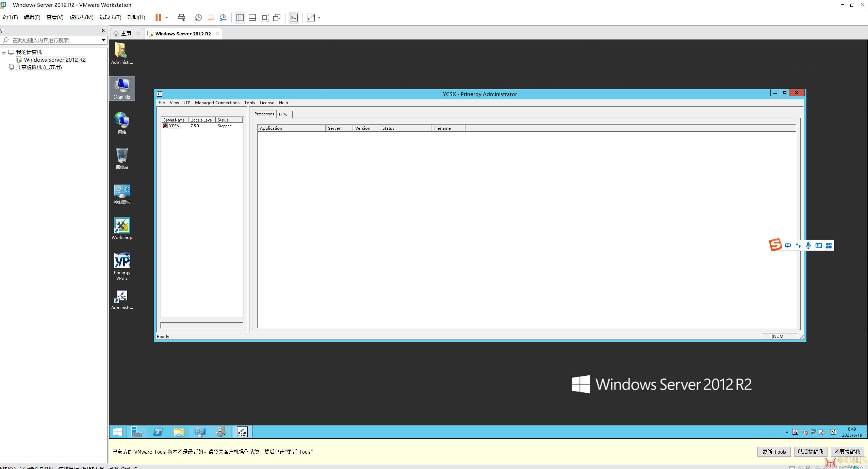Click the Sogou microphone voice input icon
Viewport: 868px width, 469px height.
808,245
